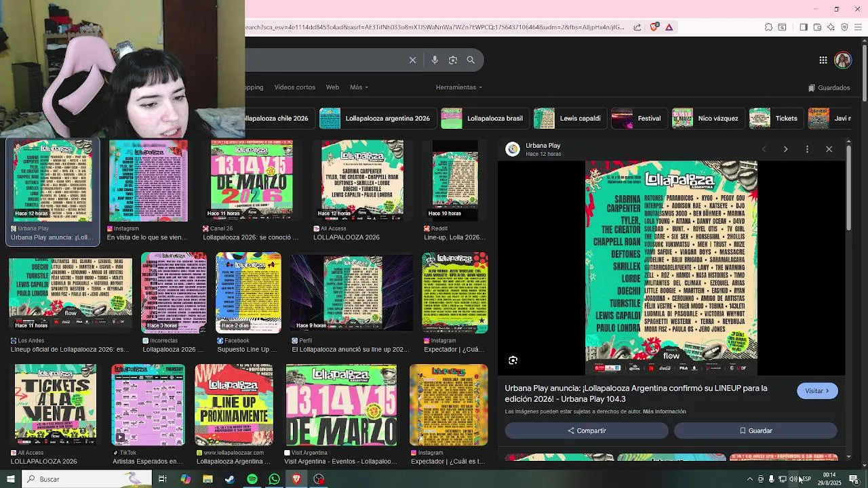Go to next image in preview panel
The image size is (868, 488).
[x=785, y=149]
